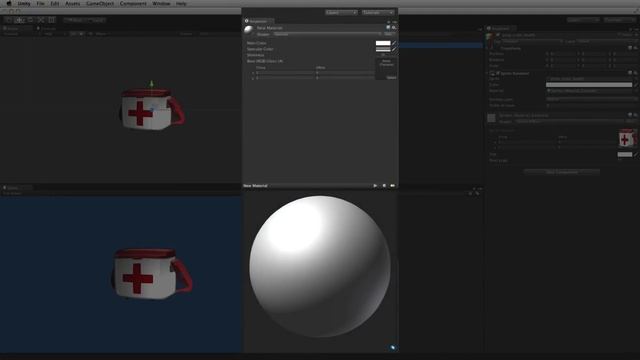This screenshot has width=640, height=360.
Task: Toggle Sprite Renderer enabled checkbox
Action: [x=498, y=73]
